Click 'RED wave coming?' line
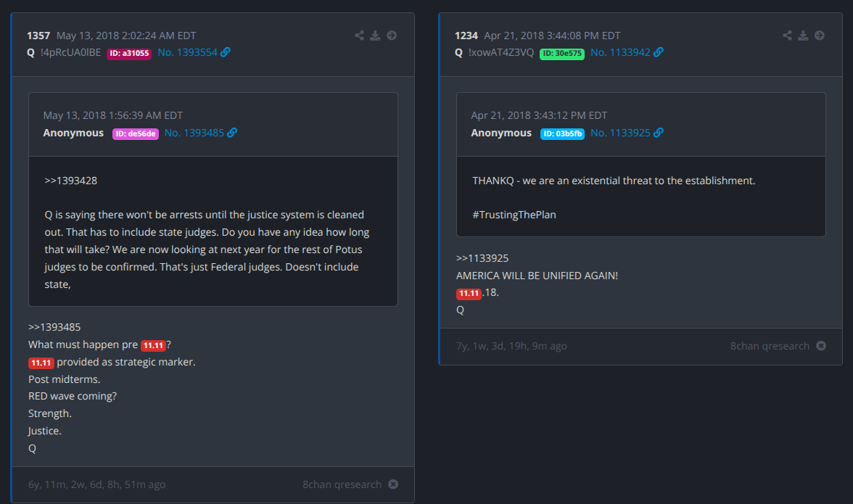This screenshot has width=853, height=504. tap(73, 396)
